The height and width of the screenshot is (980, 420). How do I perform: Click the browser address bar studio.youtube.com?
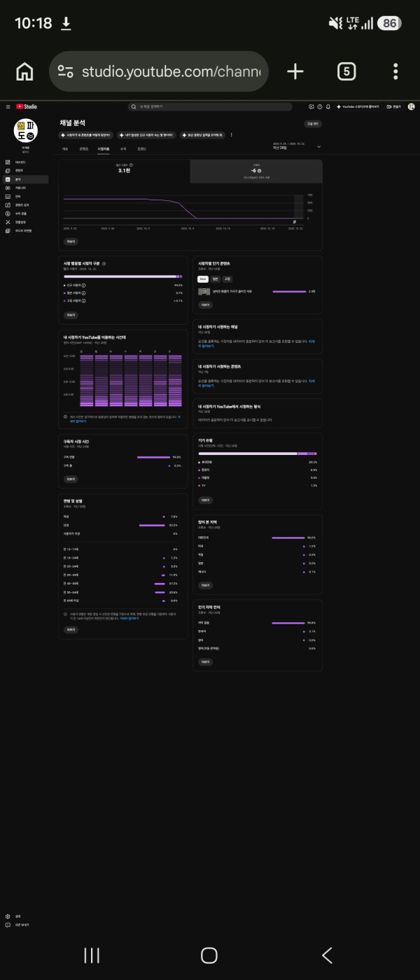[x=159, y=71]
